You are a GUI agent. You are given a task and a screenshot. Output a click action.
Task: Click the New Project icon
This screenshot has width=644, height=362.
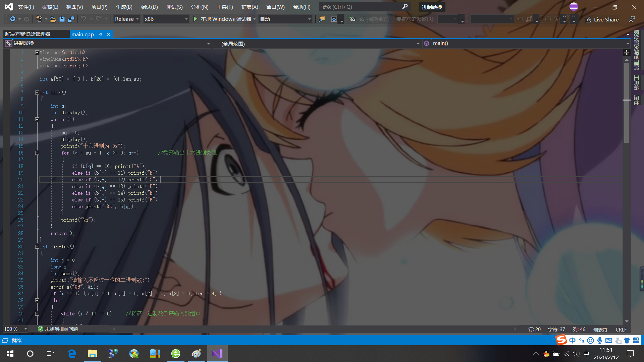(x=39, y=19)
